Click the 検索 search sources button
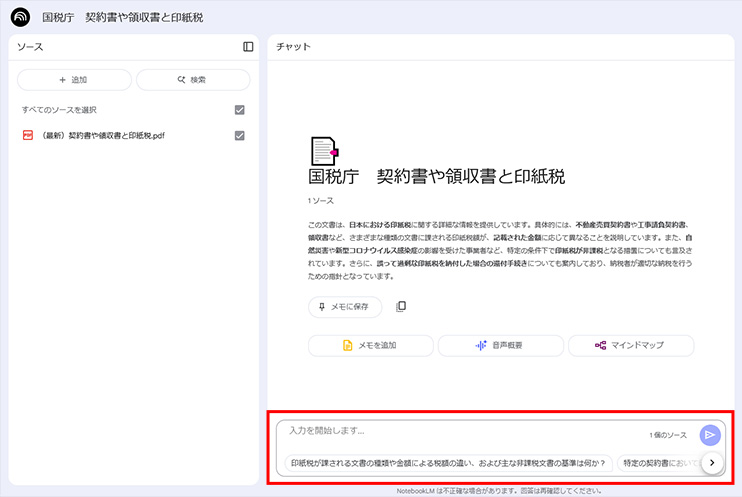 coord(193,80)
